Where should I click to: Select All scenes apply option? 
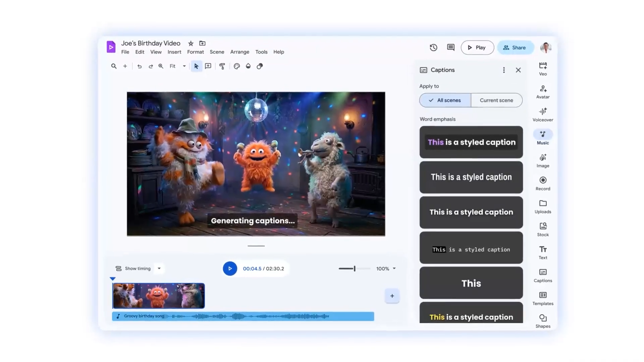pos(445,100)
